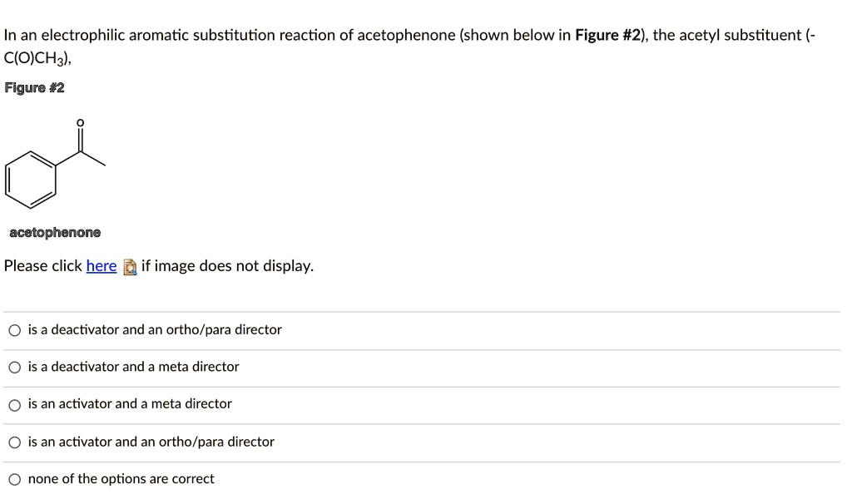Click the 'is a deactivator and a meta director' text
This screenshot has height=504, width=852.
134,367
